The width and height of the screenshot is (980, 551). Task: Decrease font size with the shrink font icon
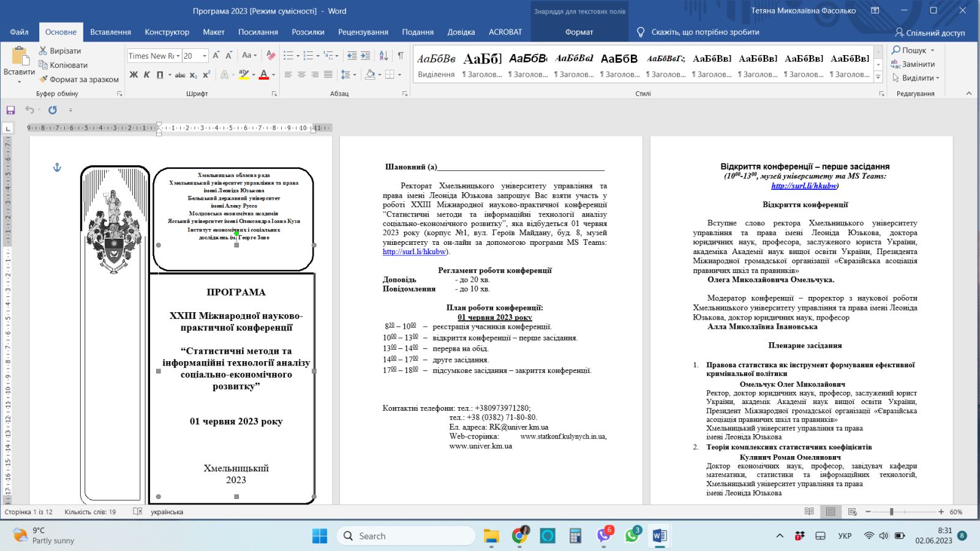[x=228, y=56]
